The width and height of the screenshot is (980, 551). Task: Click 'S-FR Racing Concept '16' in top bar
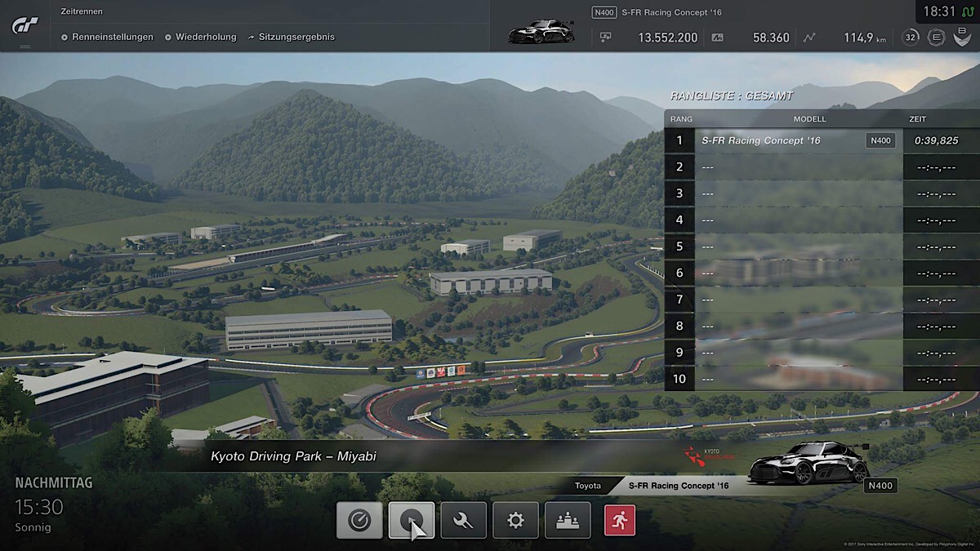click(671, 12)
